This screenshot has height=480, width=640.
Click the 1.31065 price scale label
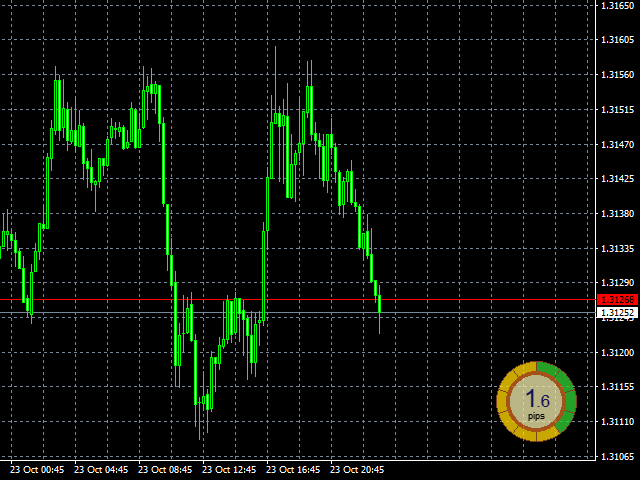(x=617, y=456)
